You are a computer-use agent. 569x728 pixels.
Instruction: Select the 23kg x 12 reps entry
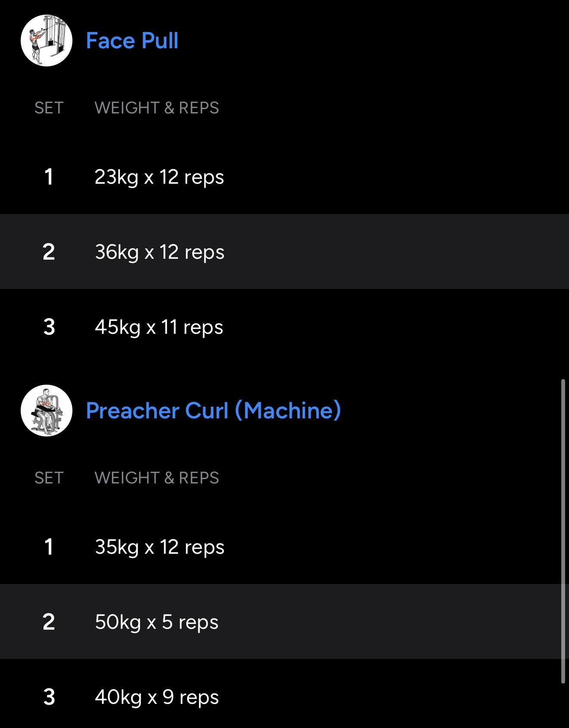[159, 177]
